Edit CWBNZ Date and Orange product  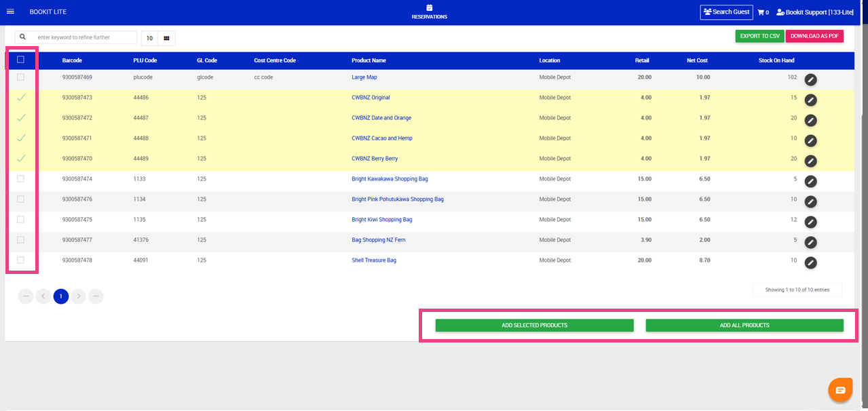810,121
